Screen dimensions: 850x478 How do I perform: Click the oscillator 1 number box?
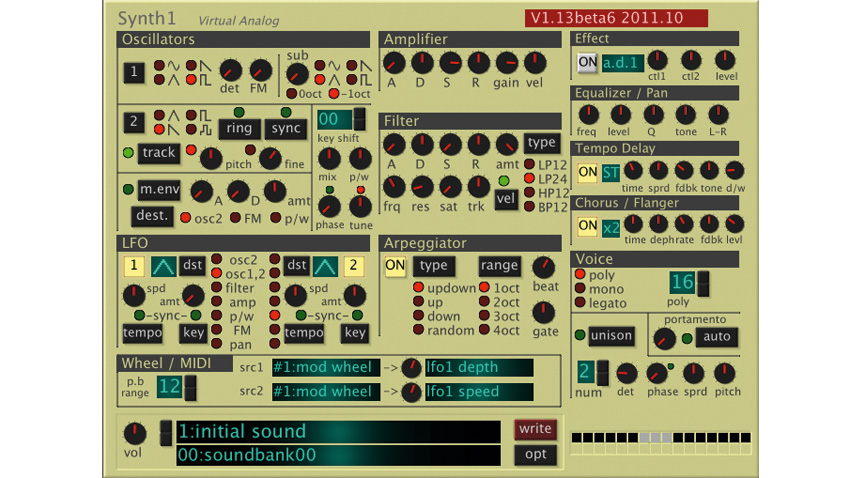click(x=134, y=72)
